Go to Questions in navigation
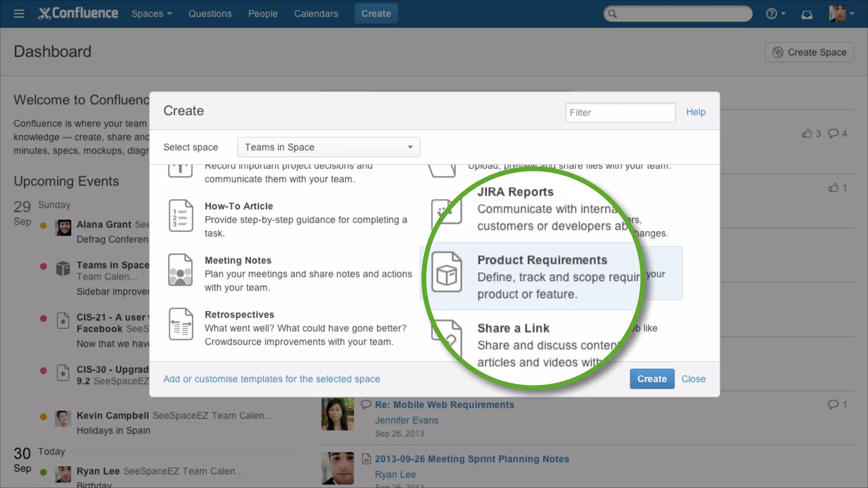This screenshot has width=868, height=488. point(210,14)
